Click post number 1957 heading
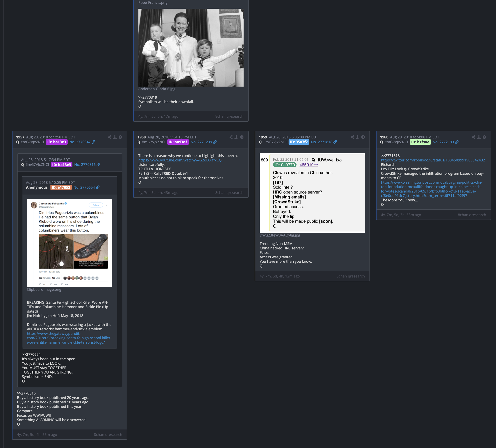This screenshot has height=448, width=496. [x=20, y=137]
